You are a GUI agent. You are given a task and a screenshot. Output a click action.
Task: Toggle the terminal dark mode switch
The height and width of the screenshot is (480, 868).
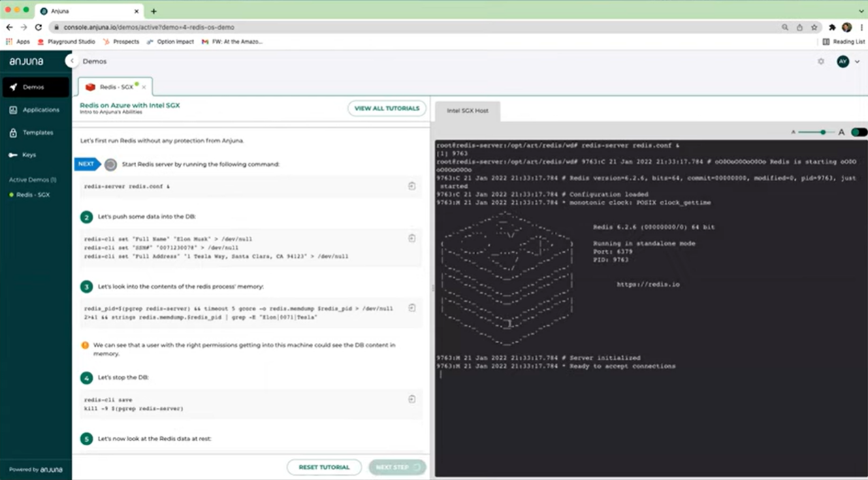(x=858, y=132)
